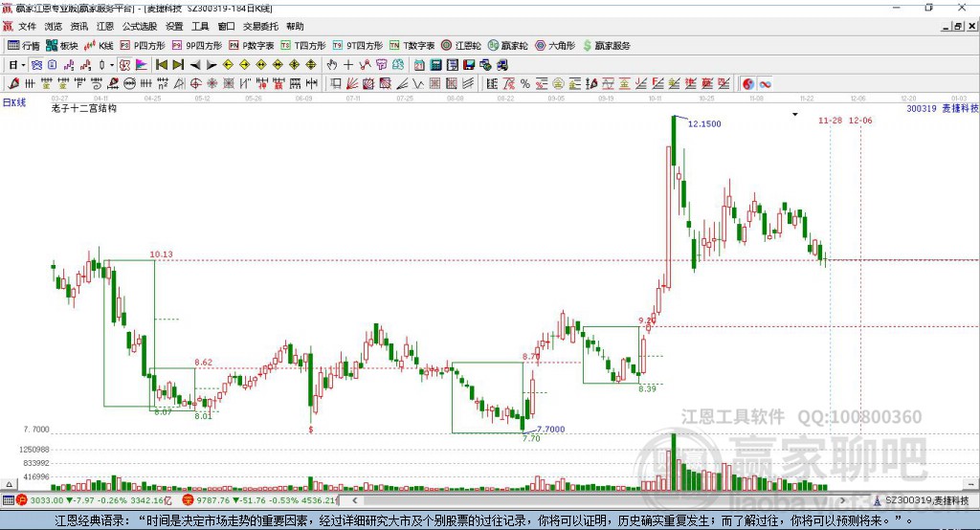The height and width of the screenshot is (530, 980).
Task: Open the P四方形 square tool
Action: [142, 46]
